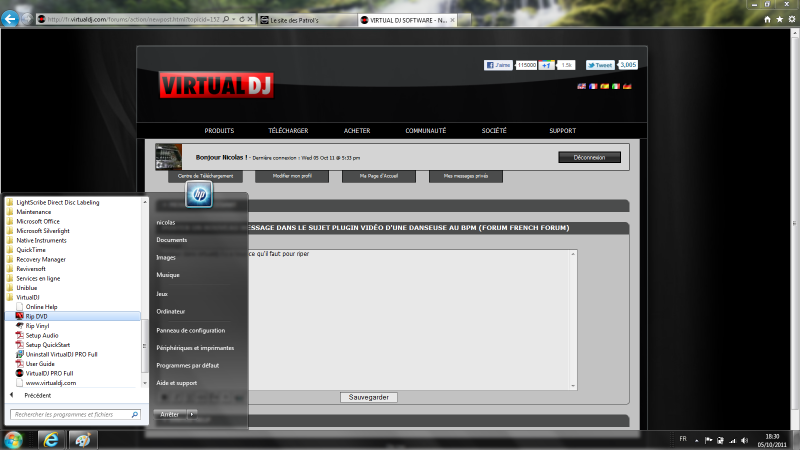Click the Facebook J'aime button
The height and width of the screenshot is (450, 800).
[x=499, y=65]
